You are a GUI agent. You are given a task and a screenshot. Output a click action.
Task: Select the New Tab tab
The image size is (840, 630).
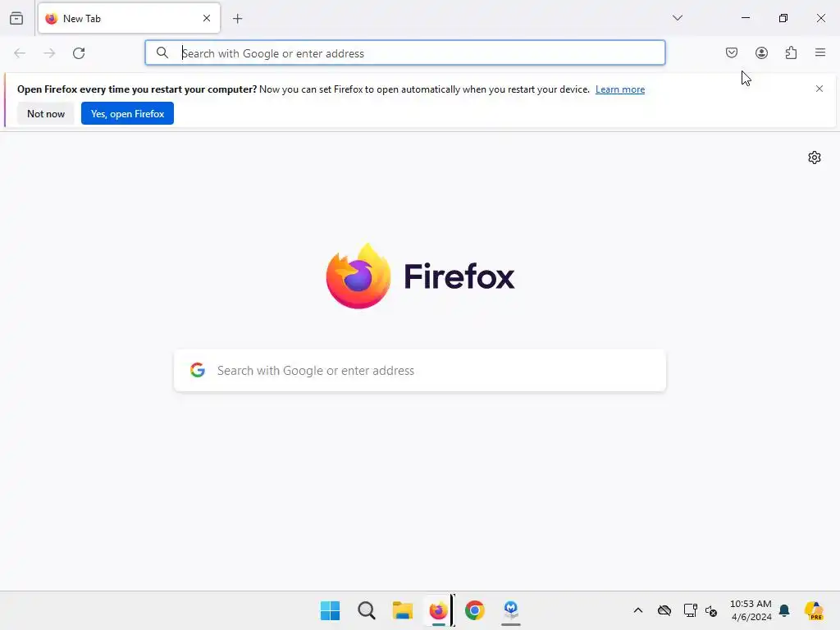coord(129,18)
